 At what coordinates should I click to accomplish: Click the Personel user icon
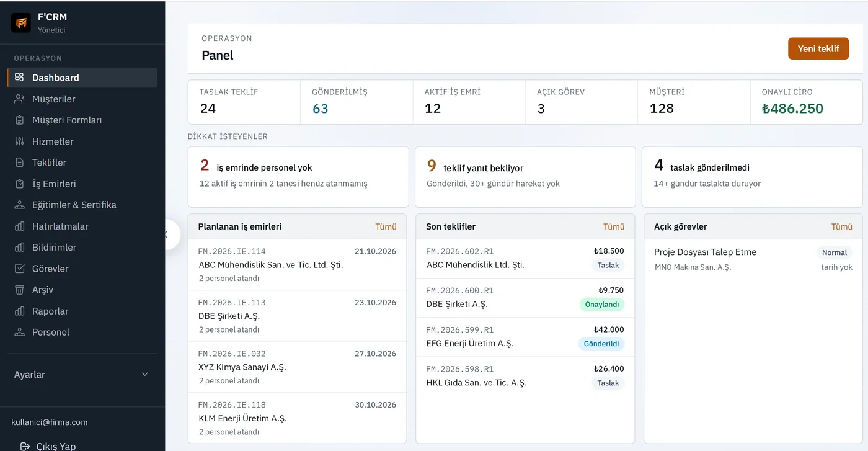[20, 332]
